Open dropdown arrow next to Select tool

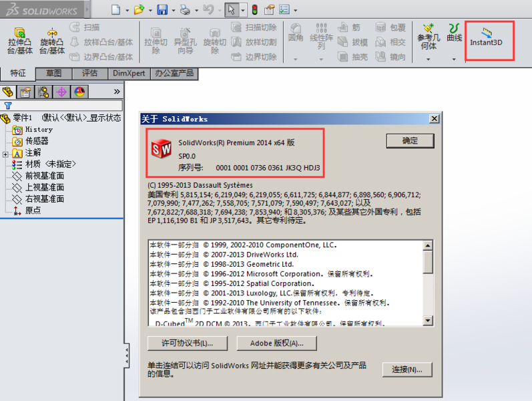243,10
